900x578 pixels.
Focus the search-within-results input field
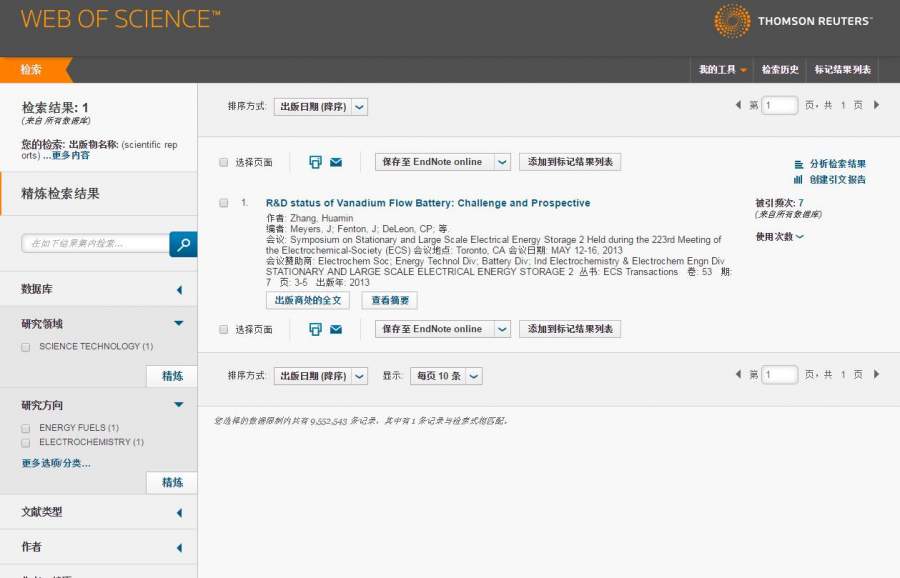[95, 243]
